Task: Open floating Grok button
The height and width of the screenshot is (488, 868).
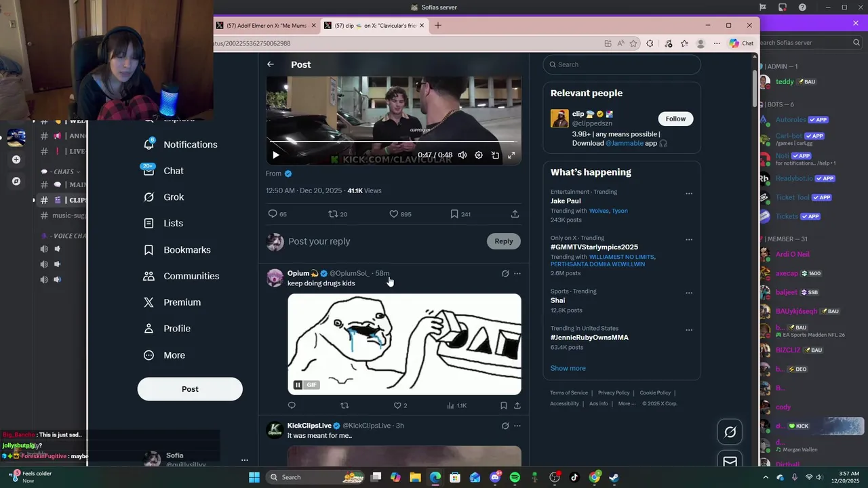Action: coord(730,432)
